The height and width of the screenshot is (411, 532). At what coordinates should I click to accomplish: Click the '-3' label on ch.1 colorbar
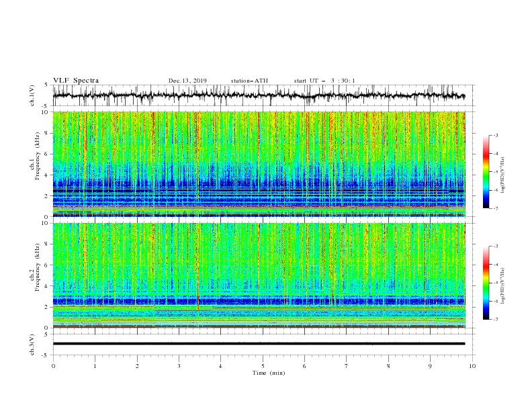[x=495, y=135]
